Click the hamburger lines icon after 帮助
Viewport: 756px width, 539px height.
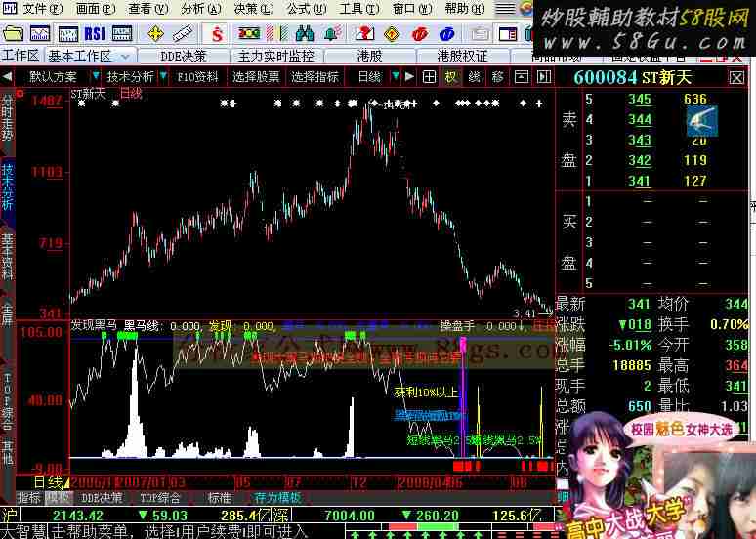(x=506, y=8)
